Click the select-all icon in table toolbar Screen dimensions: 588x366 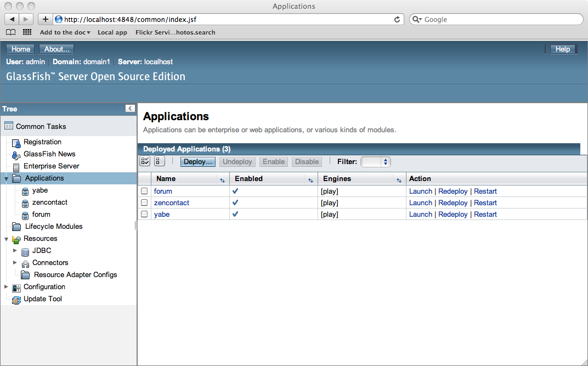coord(145,161)
